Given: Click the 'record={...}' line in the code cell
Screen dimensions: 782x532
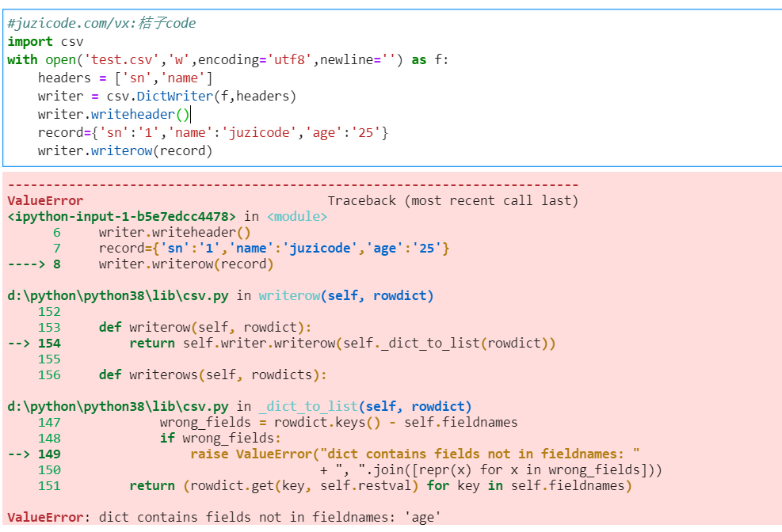Looking at the screenshot, I should tap(213, 133).
